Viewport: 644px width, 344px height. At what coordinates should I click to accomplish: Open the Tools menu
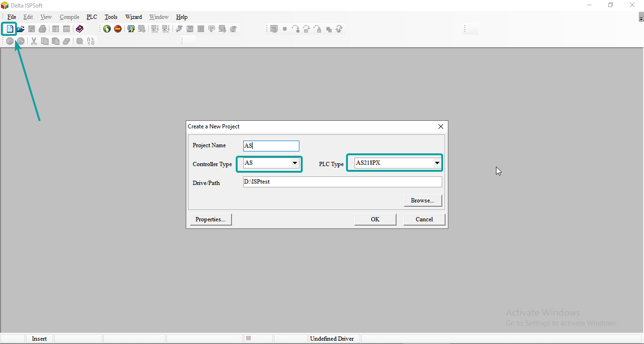coord(111,17)
